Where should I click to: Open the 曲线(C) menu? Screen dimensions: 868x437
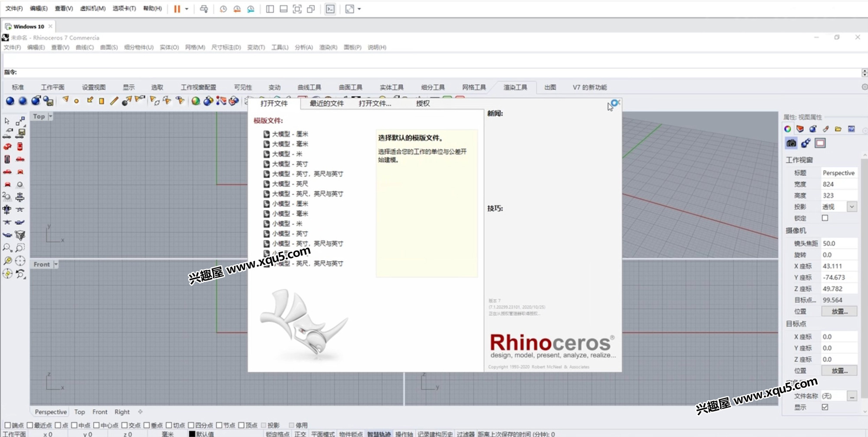coord(85,47)
